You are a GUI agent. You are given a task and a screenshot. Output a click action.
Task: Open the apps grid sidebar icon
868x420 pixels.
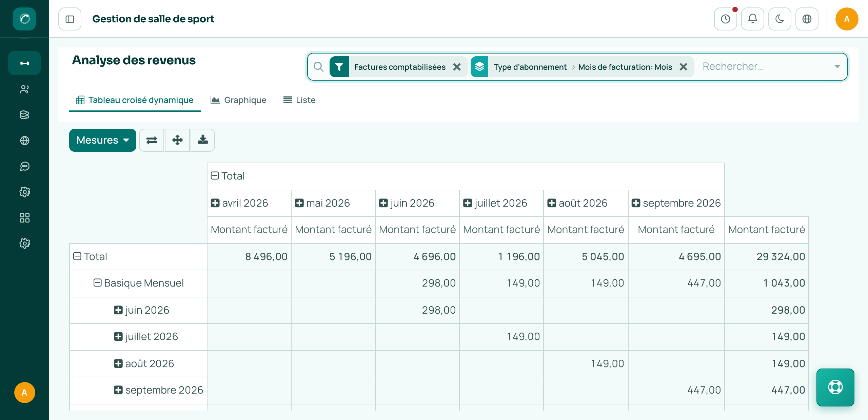coord(24,218)
